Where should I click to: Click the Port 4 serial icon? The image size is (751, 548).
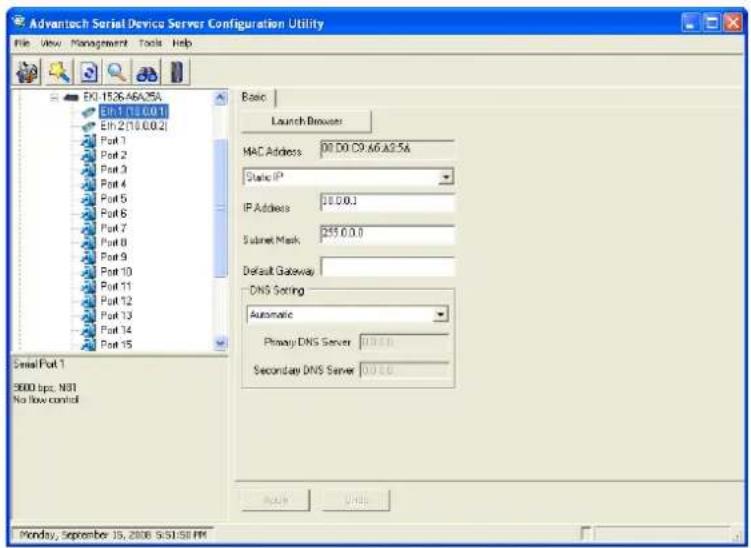[x=89, y=184]
